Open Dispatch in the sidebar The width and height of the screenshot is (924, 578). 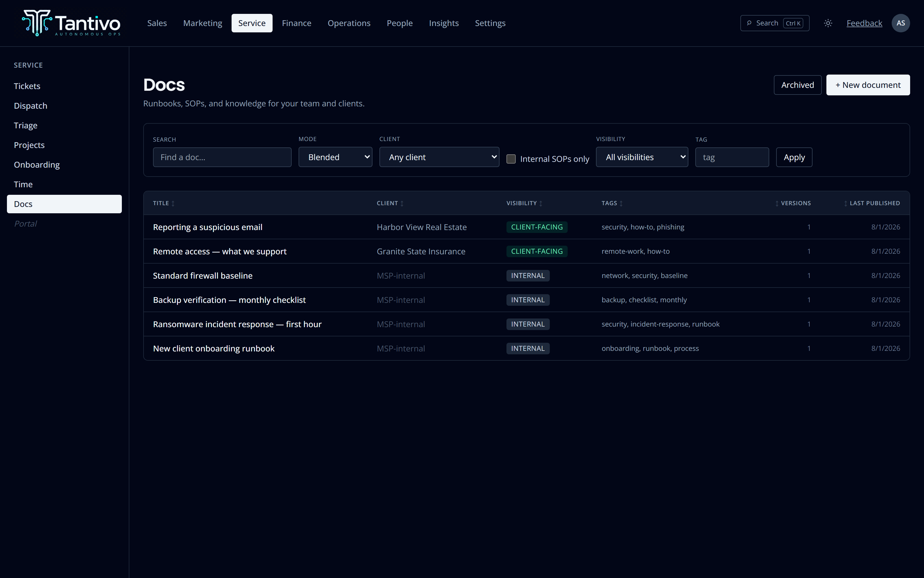[x=64, y=106]
